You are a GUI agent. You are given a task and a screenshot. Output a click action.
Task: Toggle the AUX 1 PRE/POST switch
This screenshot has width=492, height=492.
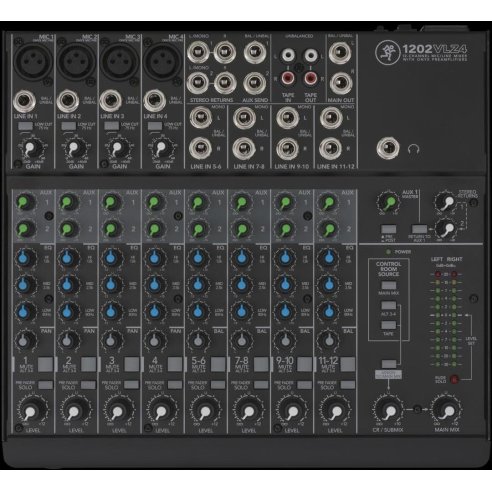tap(389, 229)
